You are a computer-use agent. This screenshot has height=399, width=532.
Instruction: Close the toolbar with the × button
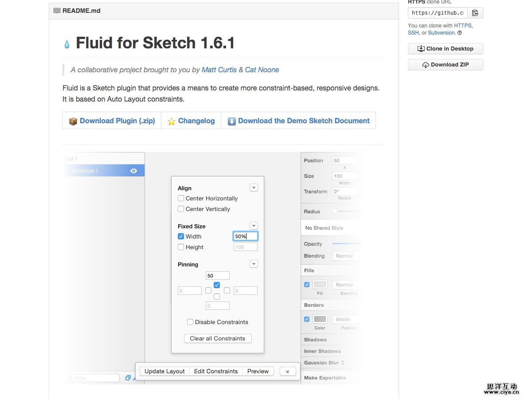pos(287,372)
